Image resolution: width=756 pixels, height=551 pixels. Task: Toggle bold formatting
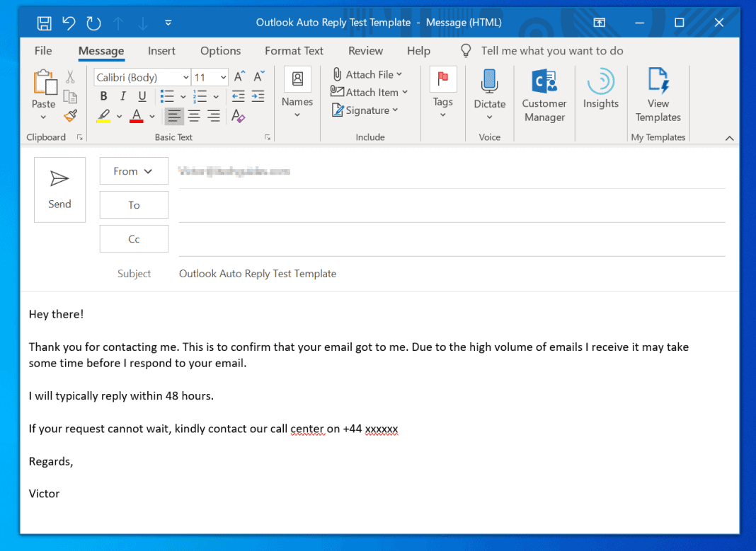pyautogui.click(x=103, y=96)
